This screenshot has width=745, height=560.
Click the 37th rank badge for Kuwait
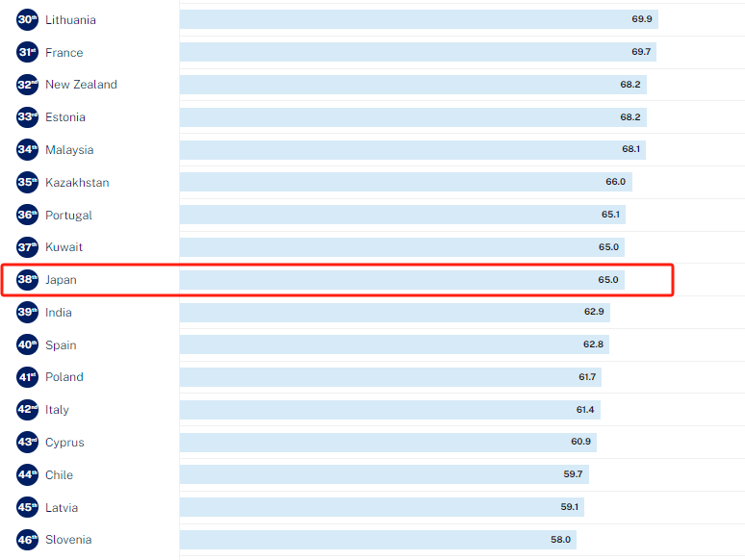27,247
